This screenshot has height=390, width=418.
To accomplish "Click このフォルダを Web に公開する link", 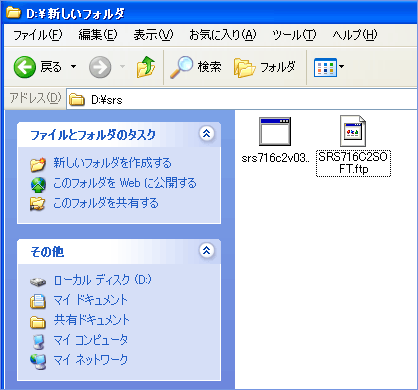I will click(125, 183).
